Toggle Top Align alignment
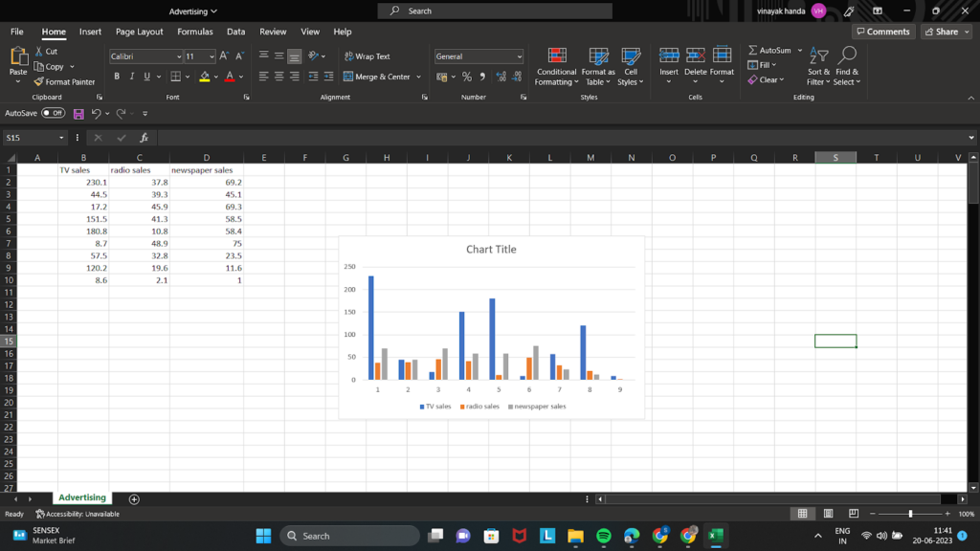The width and height of the screenshot is (980, 551). (264, 56)
